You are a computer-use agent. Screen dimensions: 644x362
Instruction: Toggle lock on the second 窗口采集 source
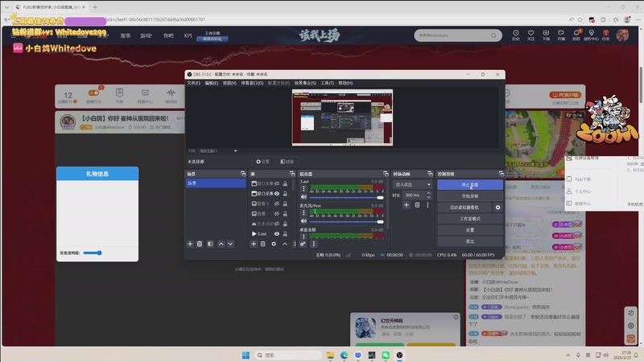tap(285, 193)
